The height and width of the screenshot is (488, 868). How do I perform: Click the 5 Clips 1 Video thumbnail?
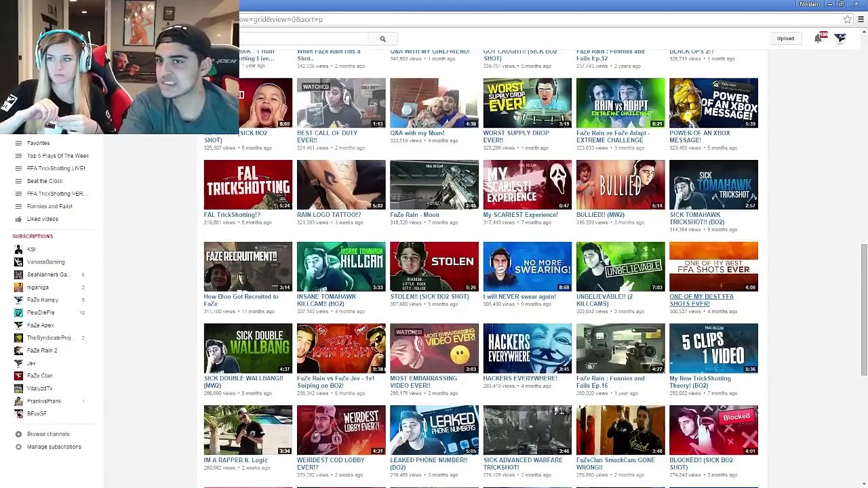713,348
